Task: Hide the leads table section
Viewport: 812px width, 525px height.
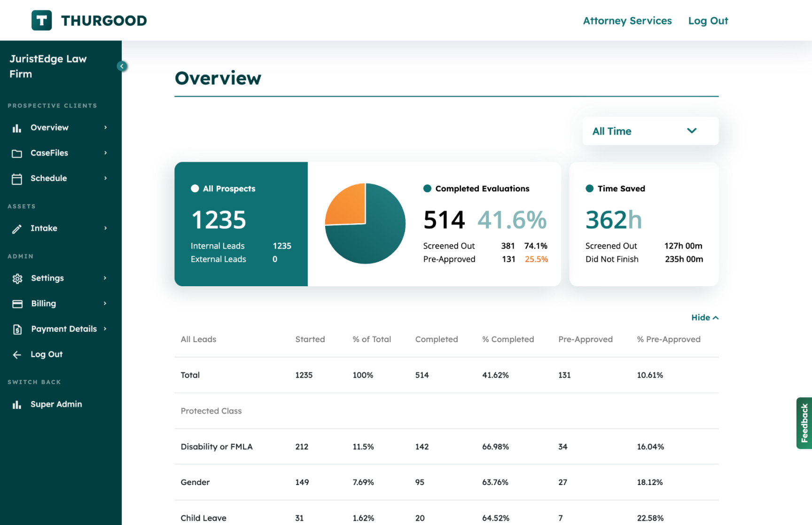Action: (704, 318)
